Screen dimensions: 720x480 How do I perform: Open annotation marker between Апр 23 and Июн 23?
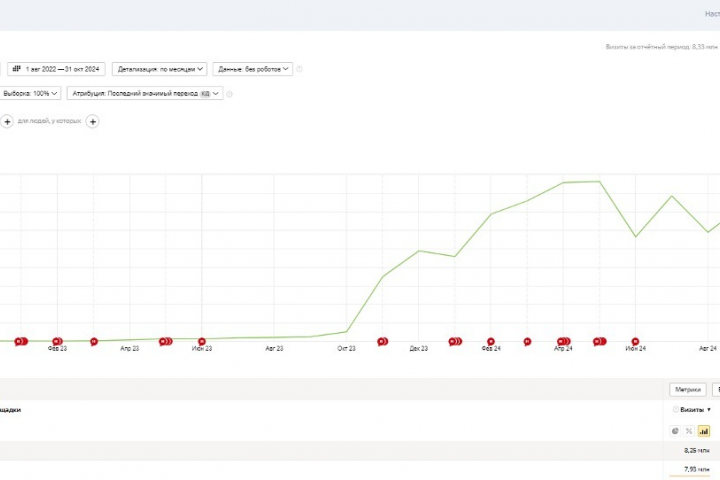[165, 341]
